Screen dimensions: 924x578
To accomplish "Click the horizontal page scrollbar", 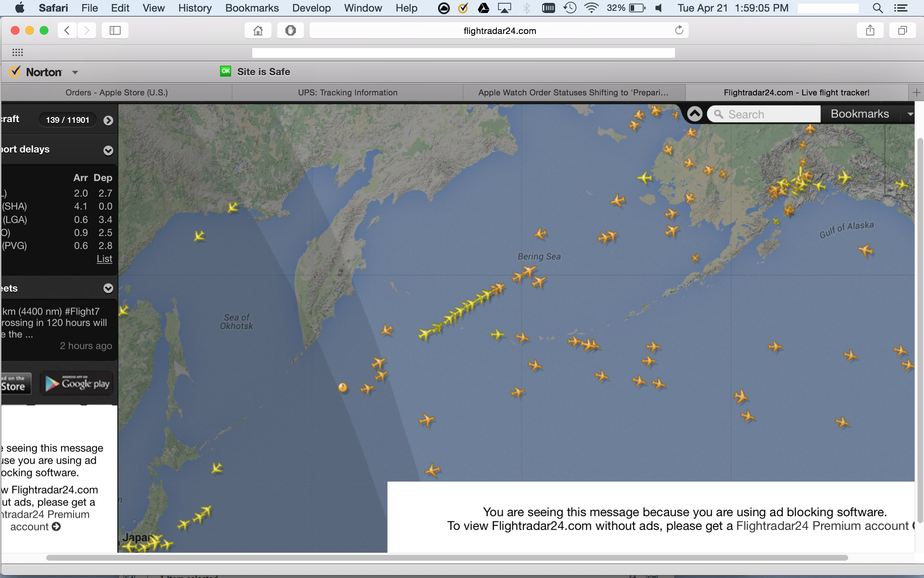I will click(447, 558).
